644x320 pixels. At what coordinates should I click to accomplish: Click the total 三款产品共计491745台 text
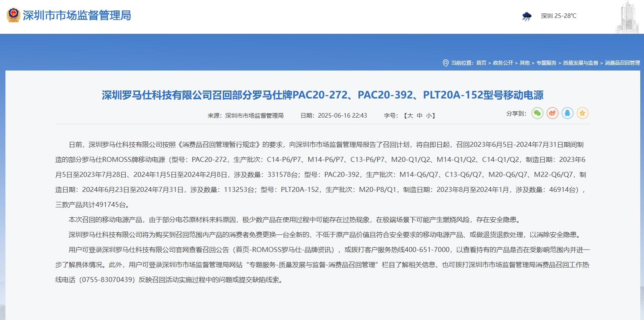[x=93, y=204]
